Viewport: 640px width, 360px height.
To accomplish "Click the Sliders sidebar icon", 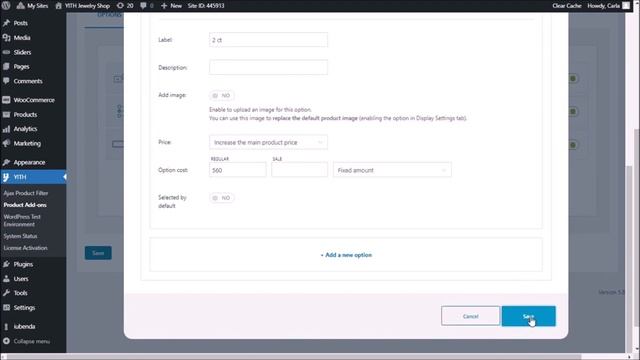I will (x=6, y=52).
